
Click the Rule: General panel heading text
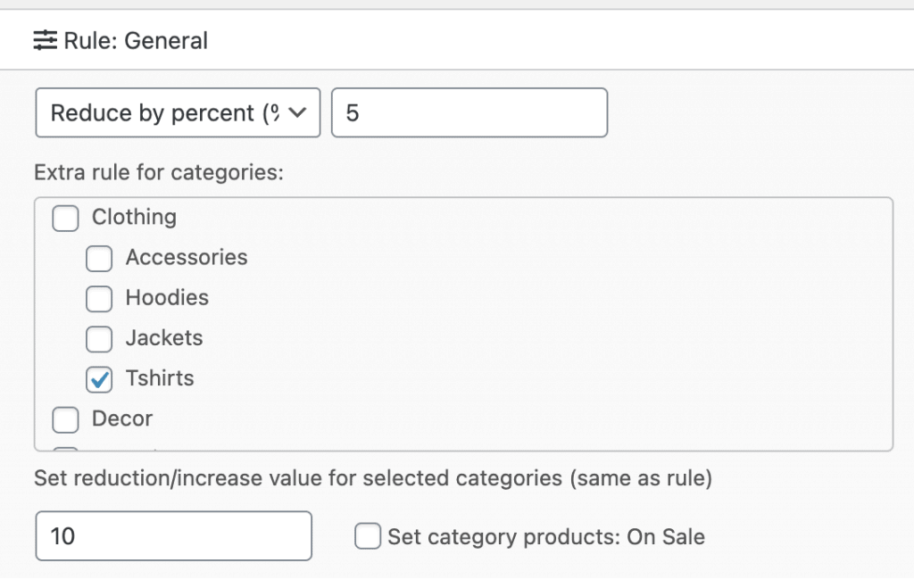(136, 40)
